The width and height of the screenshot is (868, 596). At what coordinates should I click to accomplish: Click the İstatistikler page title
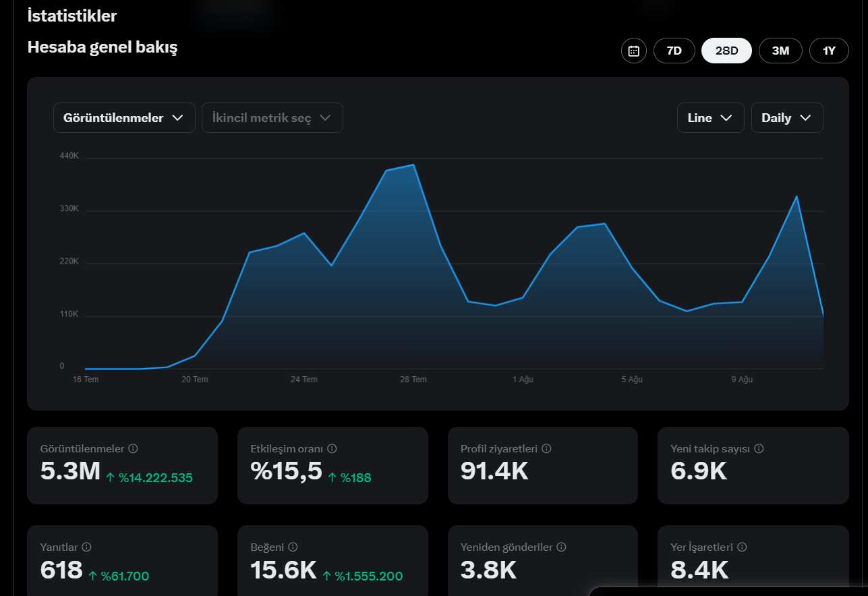[72, 16]
